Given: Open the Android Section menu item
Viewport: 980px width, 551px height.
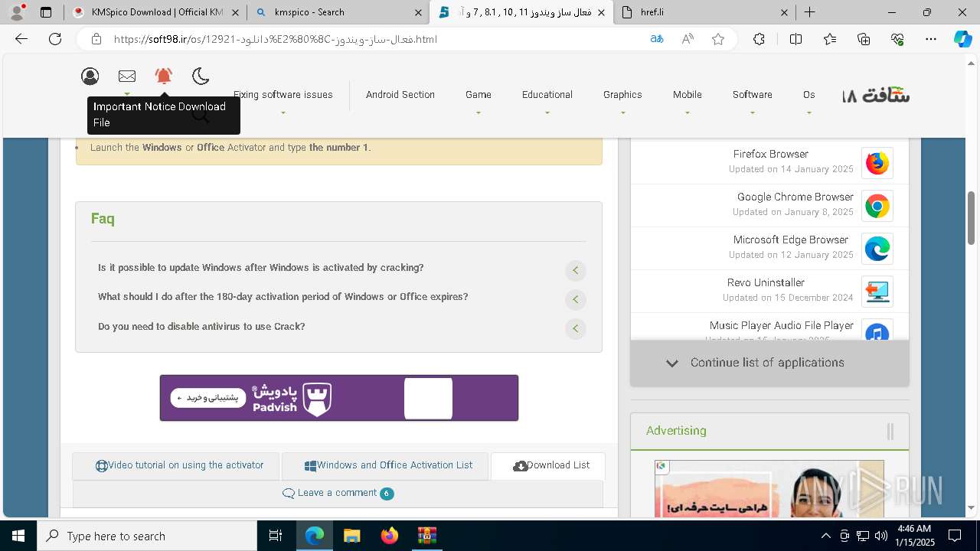Looking at the screenshot, I should coord(400,95).
